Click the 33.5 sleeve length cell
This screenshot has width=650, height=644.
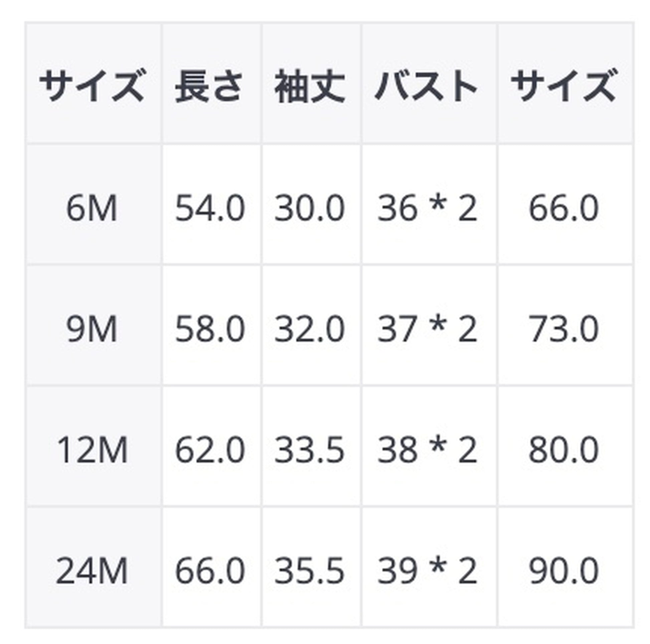(x=310, y=450)
